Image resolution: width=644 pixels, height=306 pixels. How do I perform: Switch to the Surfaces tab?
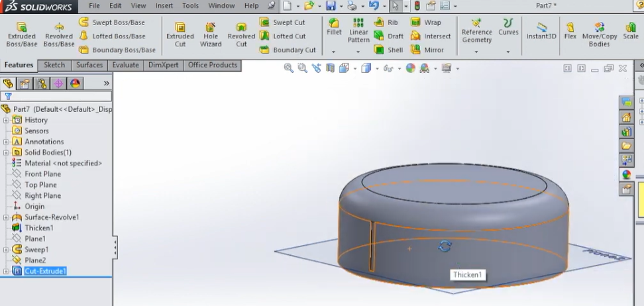89,65
